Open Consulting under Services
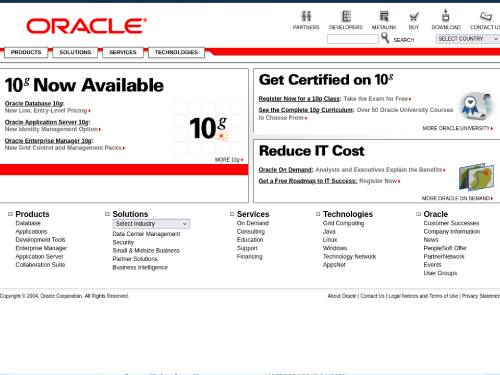500x375 pixels. pos(251,232)
